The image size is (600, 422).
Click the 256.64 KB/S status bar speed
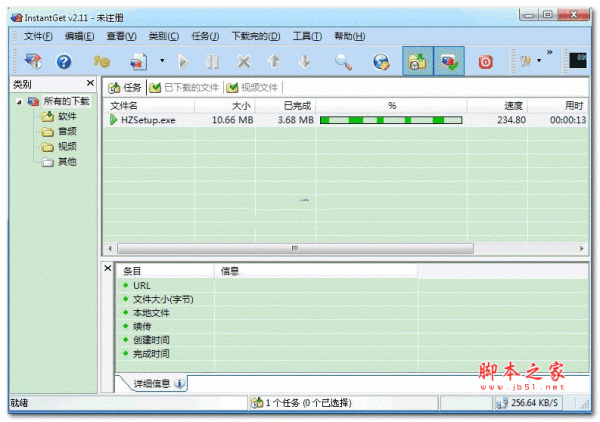[527, 403]
